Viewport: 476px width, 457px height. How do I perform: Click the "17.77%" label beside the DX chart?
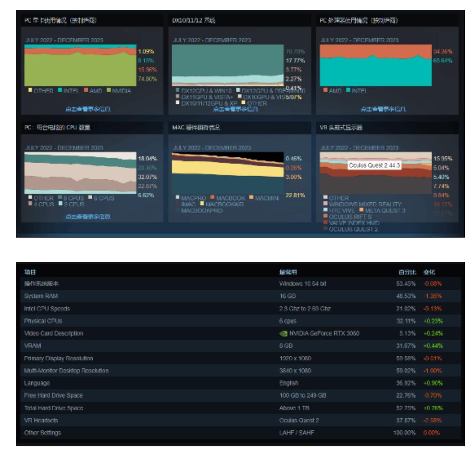pyautogui.click(x=295, y=61)
